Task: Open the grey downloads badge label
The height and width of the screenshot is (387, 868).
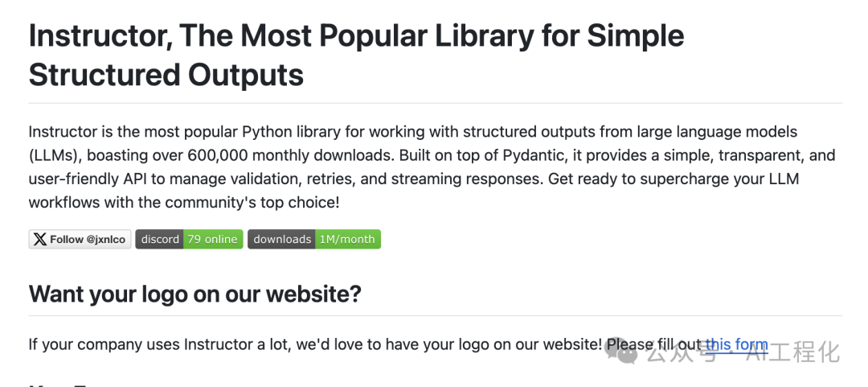Action: tap(282, 240)
